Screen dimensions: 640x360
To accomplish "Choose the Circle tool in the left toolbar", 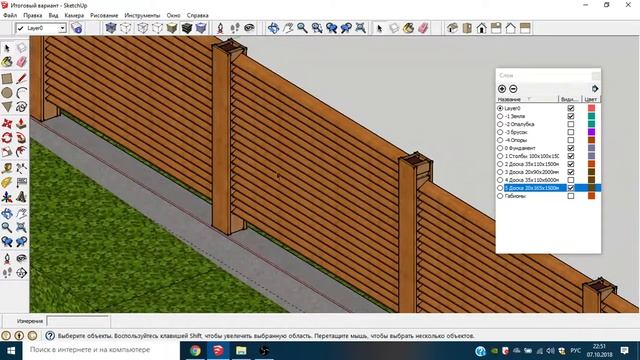I will coord(7,93).
